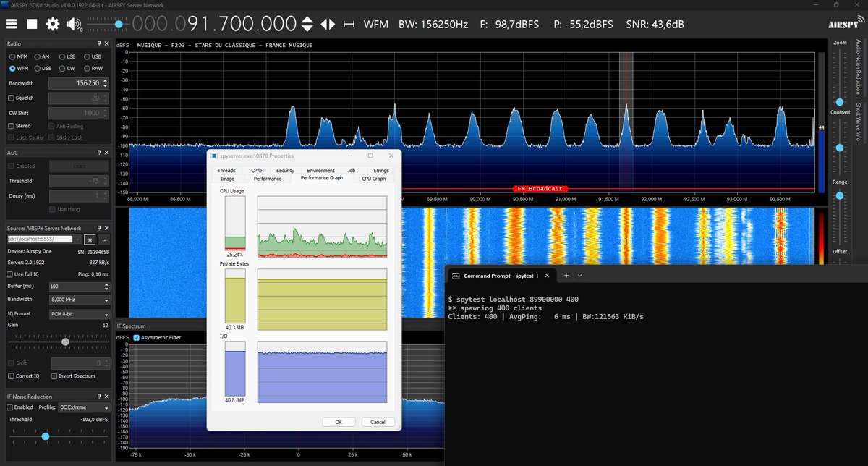
Task: Click Cancel in the Properties dialog
Action: tap(378, 422)
